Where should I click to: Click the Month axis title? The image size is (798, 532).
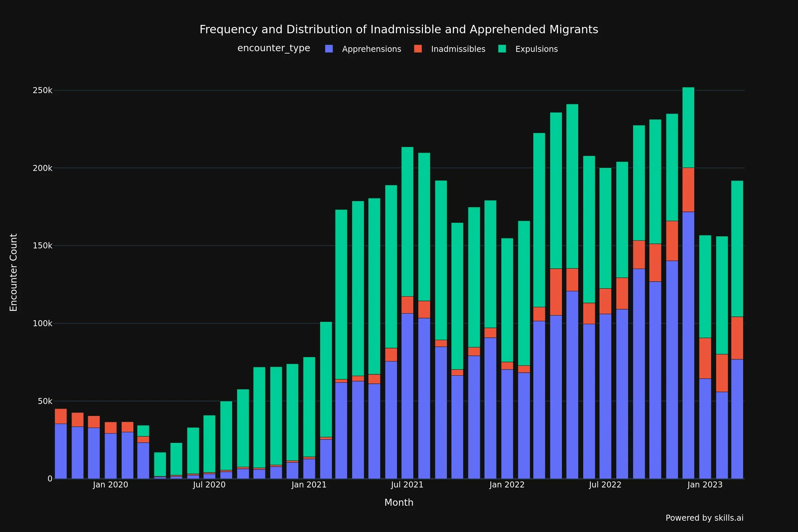pos(399,502)
